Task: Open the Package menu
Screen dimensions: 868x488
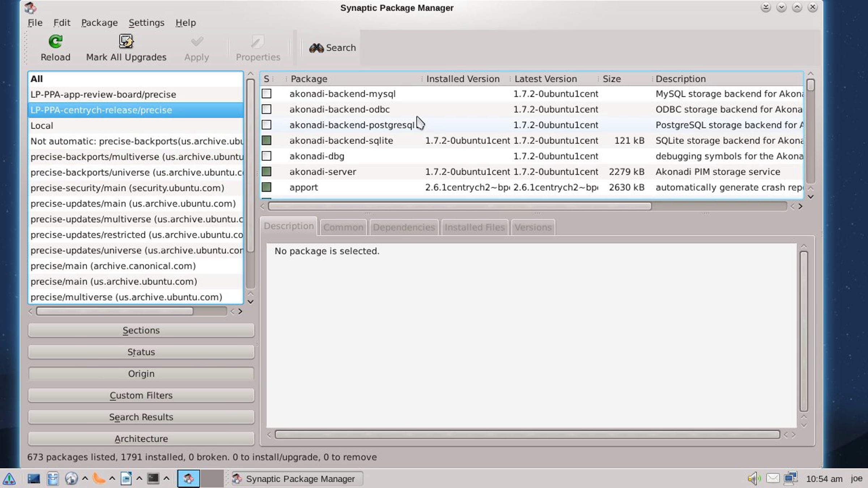Action: 99,23
